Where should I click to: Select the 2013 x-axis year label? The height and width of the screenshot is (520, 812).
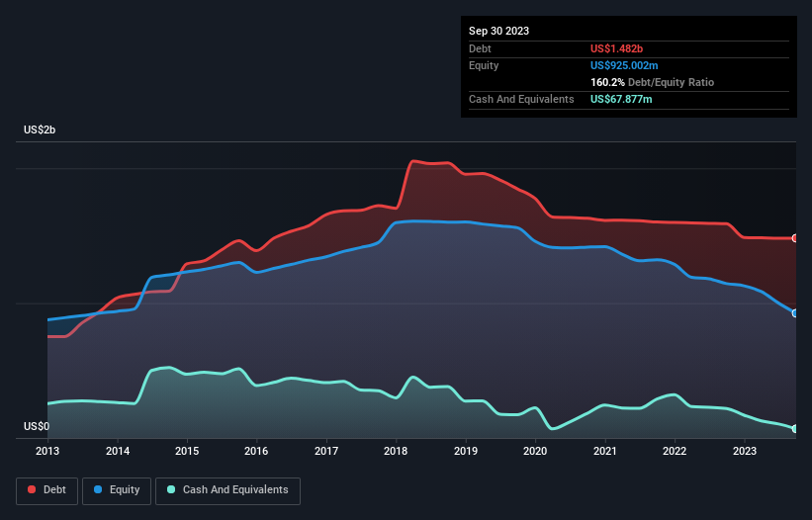[47, 452]
